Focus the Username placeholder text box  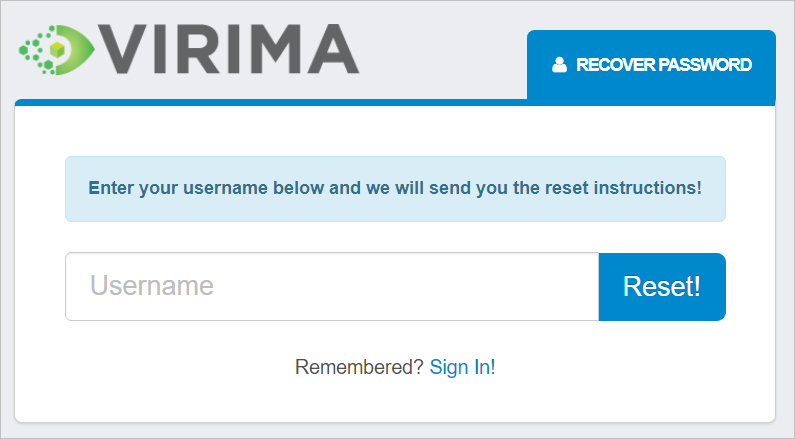tap(332, 287)
